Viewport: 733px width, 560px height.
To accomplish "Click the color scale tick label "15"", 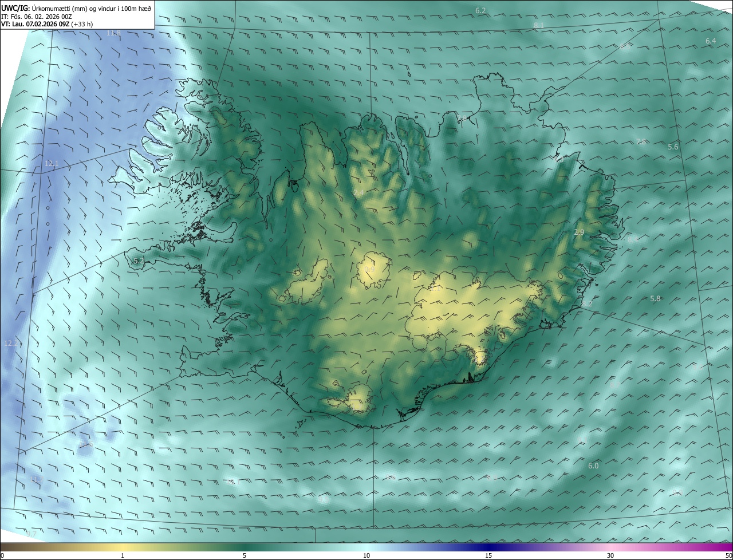I will tap(488, 555).
